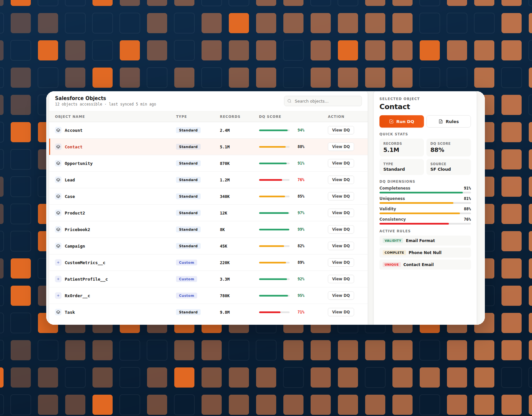Click the Task row object icon
The height and width of the screenshot is (416, 532).
(x=58, y=312)
